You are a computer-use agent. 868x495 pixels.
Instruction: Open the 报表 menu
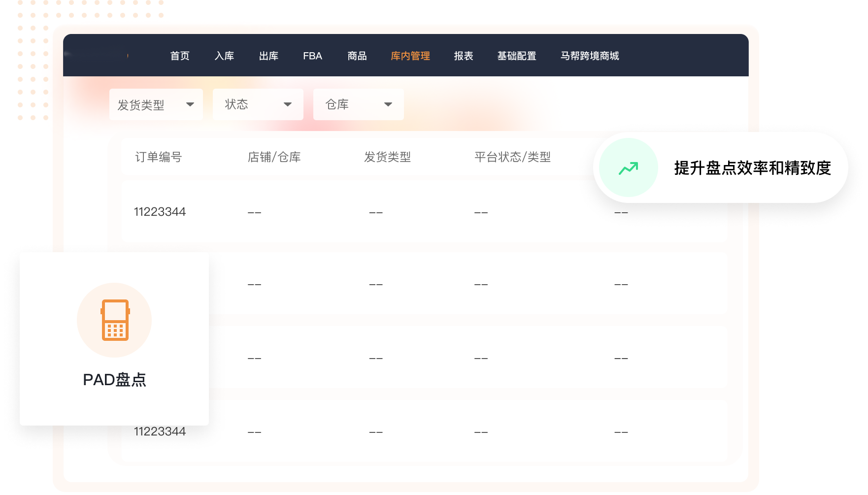[464, 56]
